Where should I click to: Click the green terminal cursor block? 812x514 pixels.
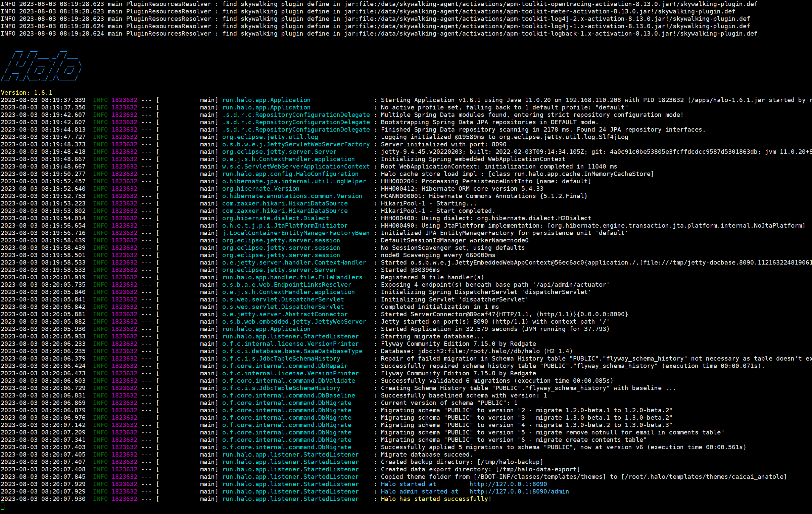click(x=3, y=506)
